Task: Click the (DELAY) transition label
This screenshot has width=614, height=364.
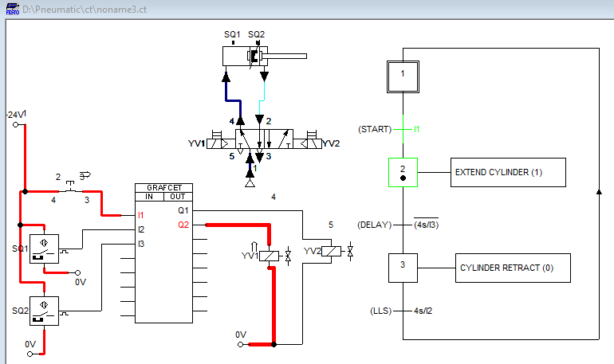Action: click(374, 225)
